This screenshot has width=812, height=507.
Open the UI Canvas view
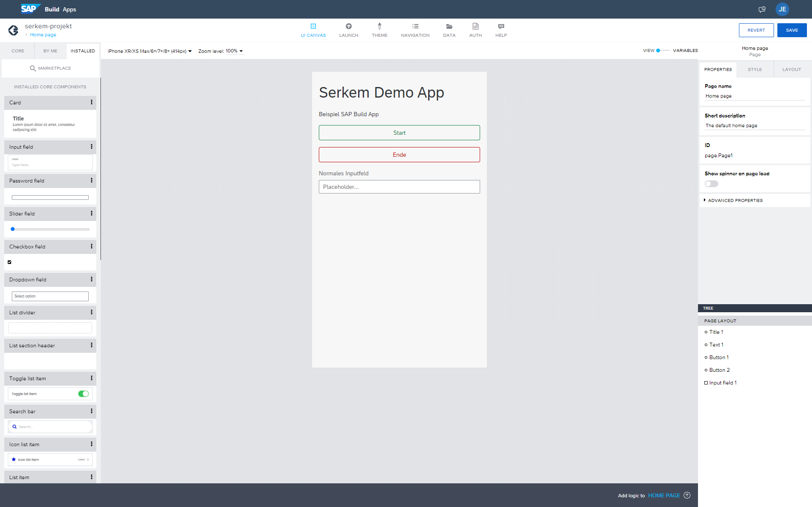[313, 30]
